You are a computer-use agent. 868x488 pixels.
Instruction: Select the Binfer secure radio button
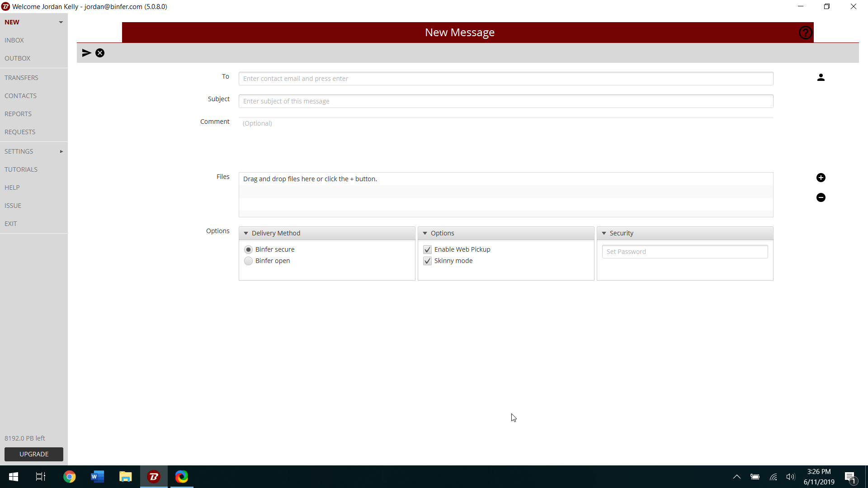pos(248,249)
